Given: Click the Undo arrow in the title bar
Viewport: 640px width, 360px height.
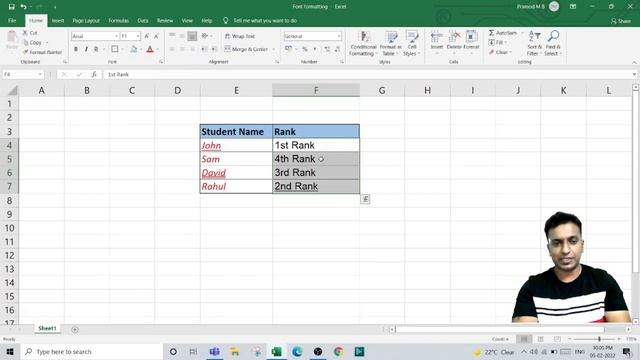Looking at the screenshot, I should 23,7.
